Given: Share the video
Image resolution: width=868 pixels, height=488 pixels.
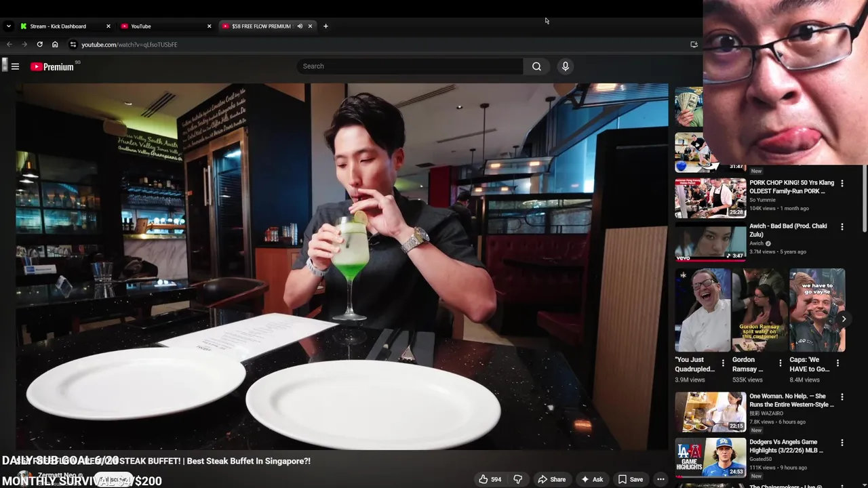Looking at the screenshot, I should (x=551, y=479).
